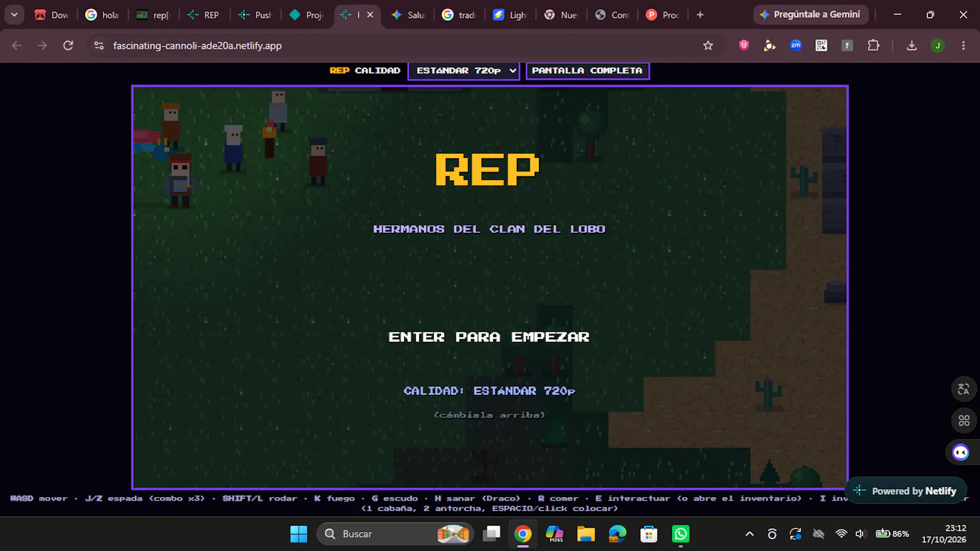This screenshot has height=551, width=980.
Task: Open a new browser tab
Action: 700,15
